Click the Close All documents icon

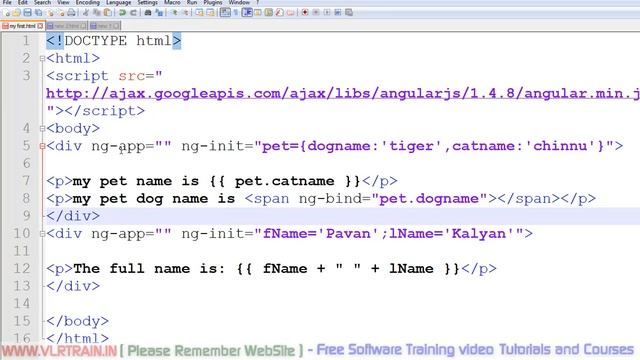[x=61, y=13]
